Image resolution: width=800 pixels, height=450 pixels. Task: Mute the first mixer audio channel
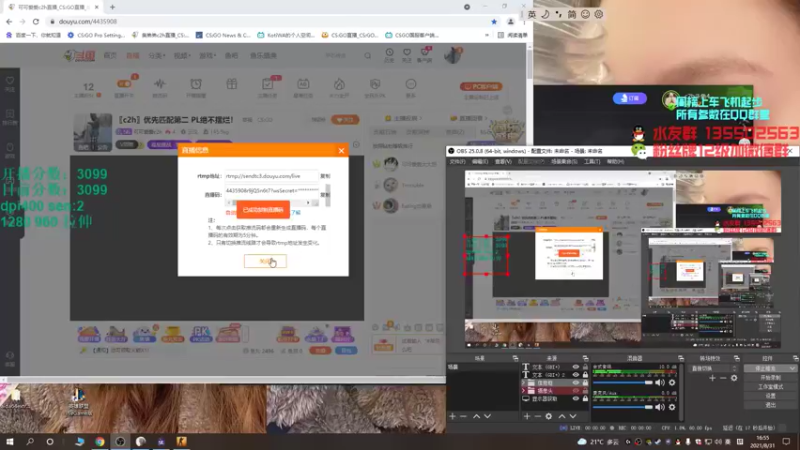point(660,382)
